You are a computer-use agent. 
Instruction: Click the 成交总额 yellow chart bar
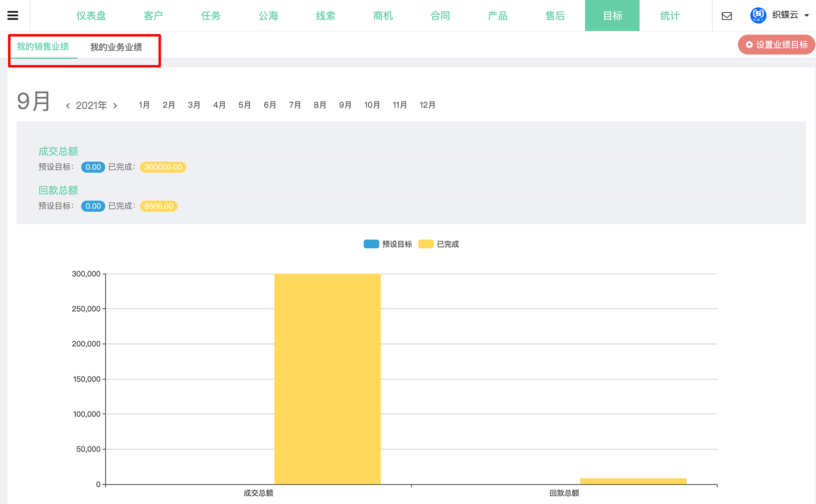327,379
